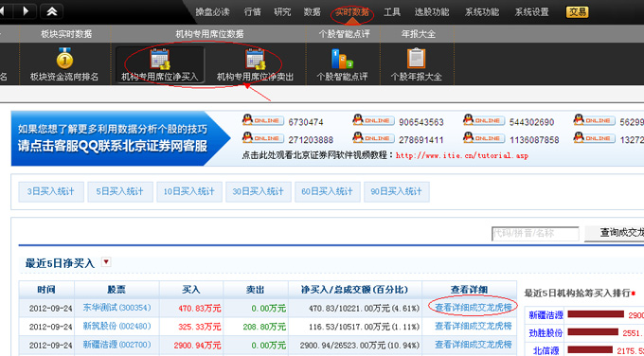This screenshot has width=644, height=356.
Task: Open stock link 新筑股份 (002480)
Action: (x=116, y=327)
